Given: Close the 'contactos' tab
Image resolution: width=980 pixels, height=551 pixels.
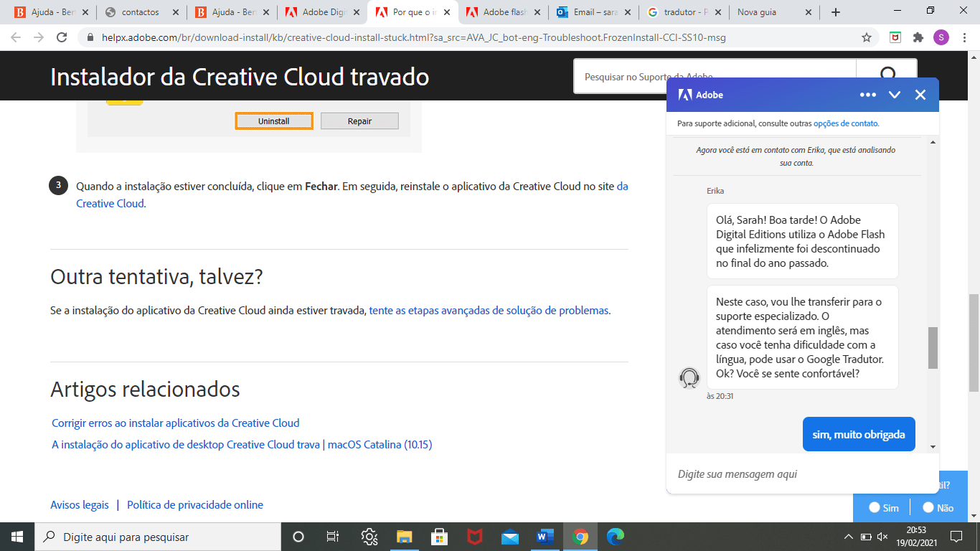Looking at the screenshot, I should (x=175, y=12).
